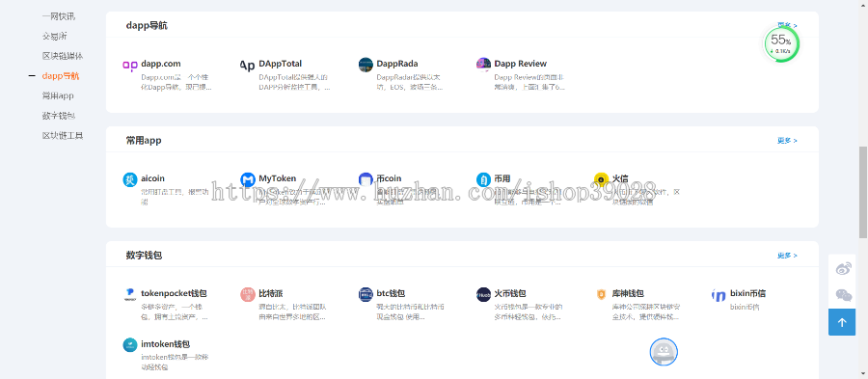The width and height of the screenshot is (868, 379).
Task: Click the page vertical scrollbar thumb
Action: [863, 192]
